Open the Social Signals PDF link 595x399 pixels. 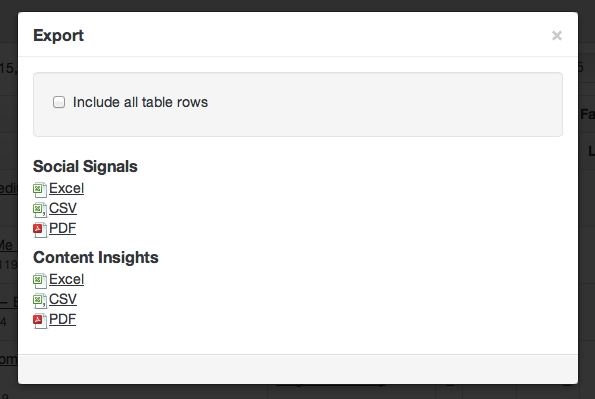[63, 228]
